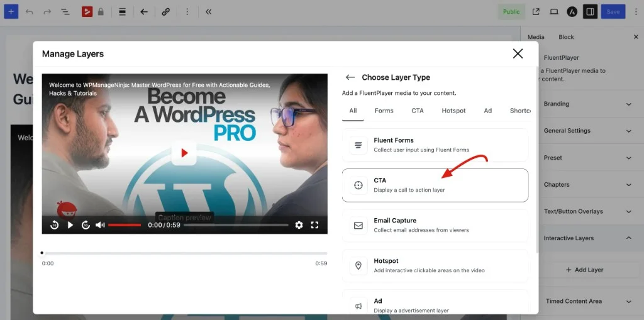Rewind video ten seconds
This screenshot has height=320, width=644.
[54, 224]
